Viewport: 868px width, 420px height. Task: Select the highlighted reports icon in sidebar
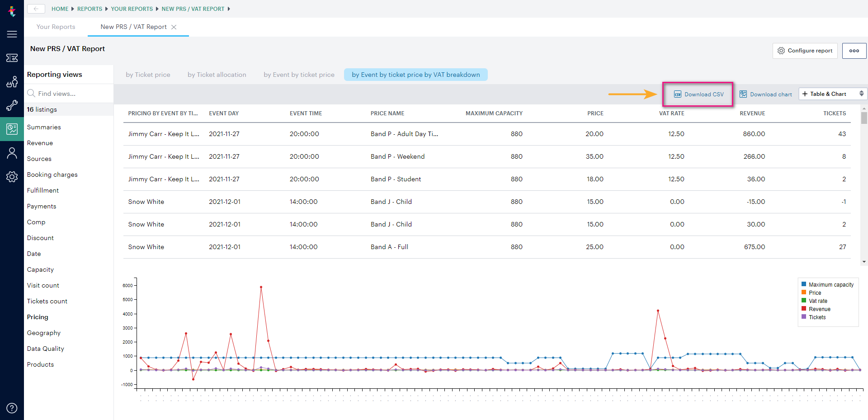coord(12,129)
